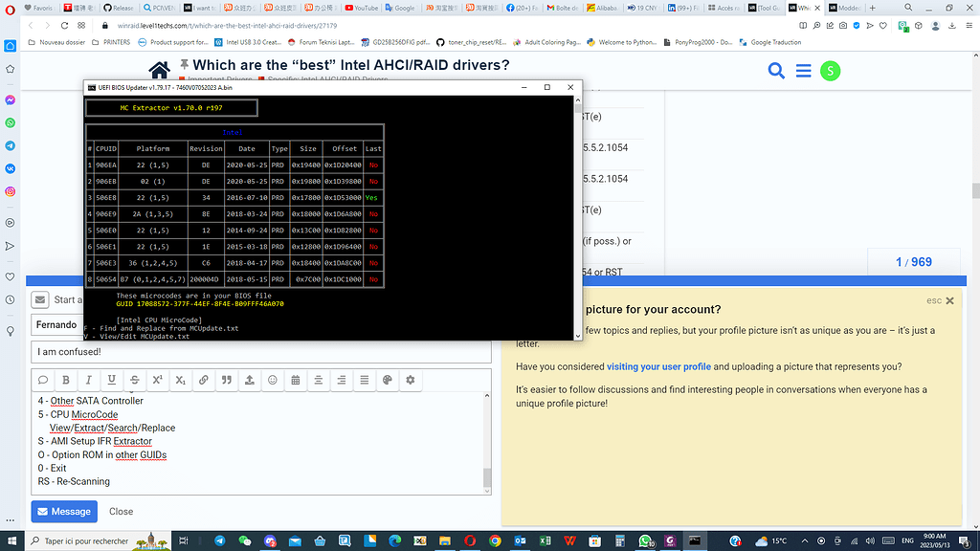The height and width of the screenshot is (551, 980).
Task: Open the green S account avatar menu
Action: tap(829, 71)
